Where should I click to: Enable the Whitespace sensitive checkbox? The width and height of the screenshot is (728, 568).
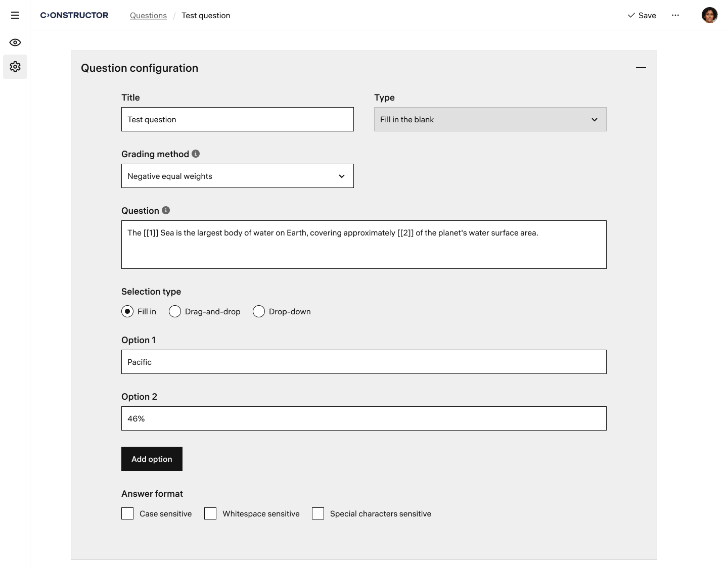pos(210,513)
